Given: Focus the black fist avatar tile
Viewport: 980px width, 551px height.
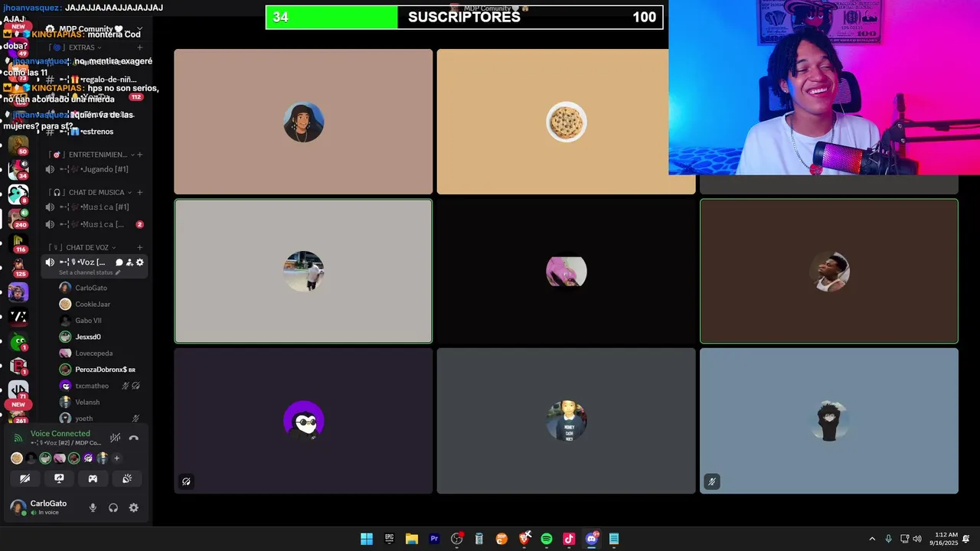Looking at the screenshot, I should coord(828,421).
